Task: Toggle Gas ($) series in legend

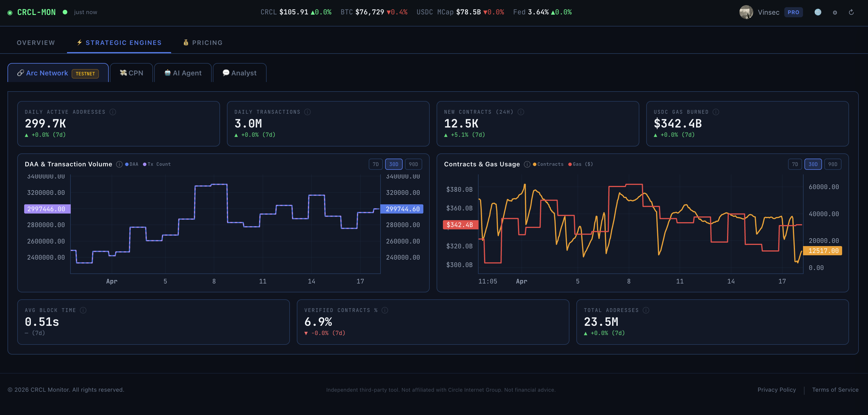Action: pyautogui.click(x=580, y=164)
